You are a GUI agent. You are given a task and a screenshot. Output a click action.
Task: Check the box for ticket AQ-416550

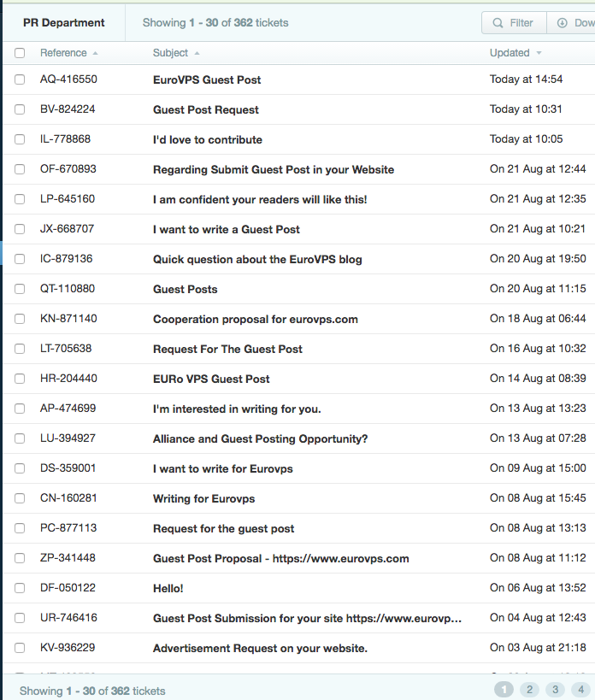20,79
